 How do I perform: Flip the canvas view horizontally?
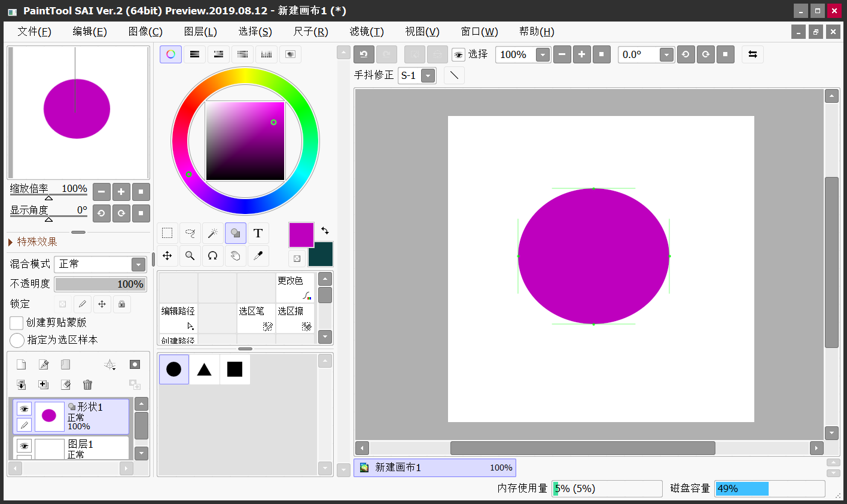click(x=752, y=54)
